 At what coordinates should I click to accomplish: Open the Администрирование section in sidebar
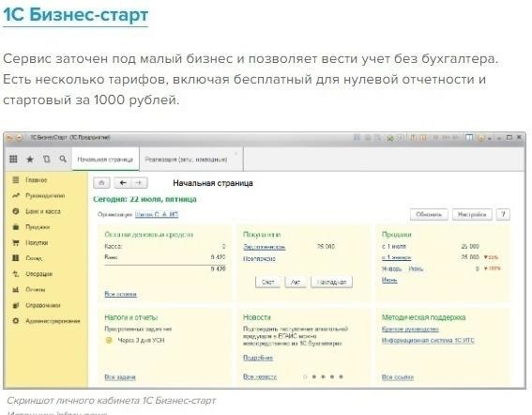click(x=46, y=320)
